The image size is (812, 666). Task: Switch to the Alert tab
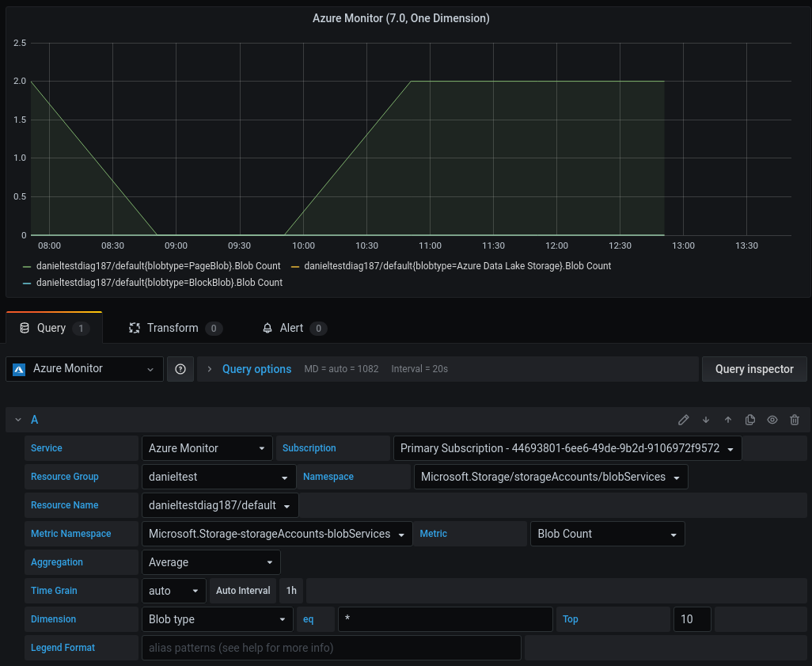pos(294,328)
